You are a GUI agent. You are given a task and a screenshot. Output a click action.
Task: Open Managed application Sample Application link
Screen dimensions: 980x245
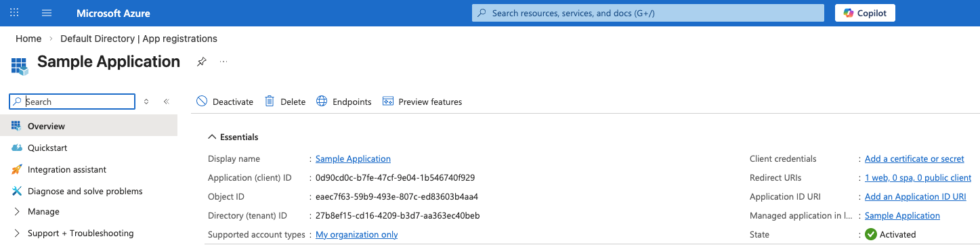pyautogui.click(x=902, y=215)
